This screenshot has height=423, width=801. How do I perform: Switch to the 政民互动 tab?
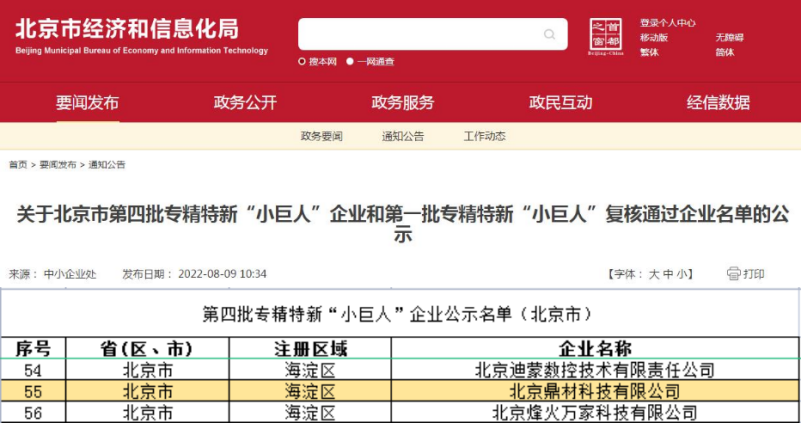[x=560, y=102]
